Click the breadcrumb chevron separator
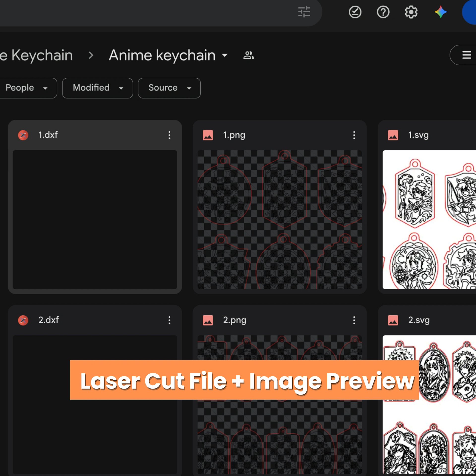 91,55
